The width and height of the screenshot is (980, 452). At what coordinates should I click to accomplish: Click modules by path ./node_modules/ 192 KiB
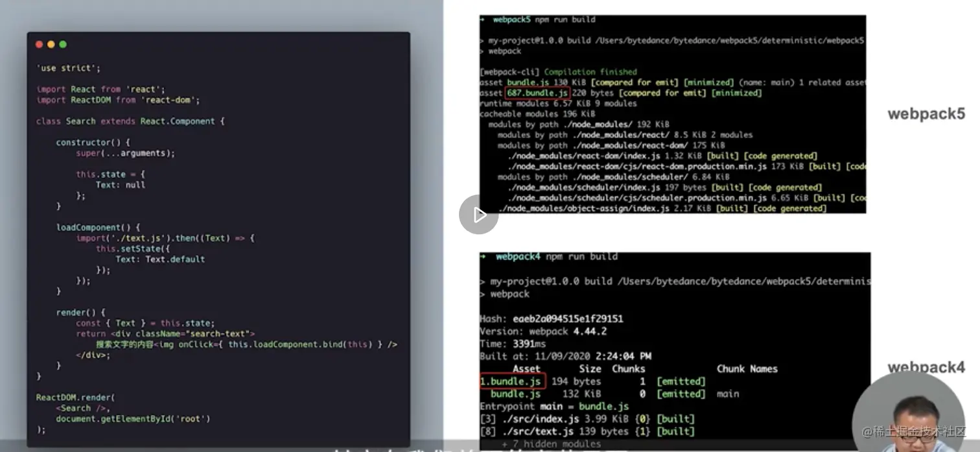[579, 124]
